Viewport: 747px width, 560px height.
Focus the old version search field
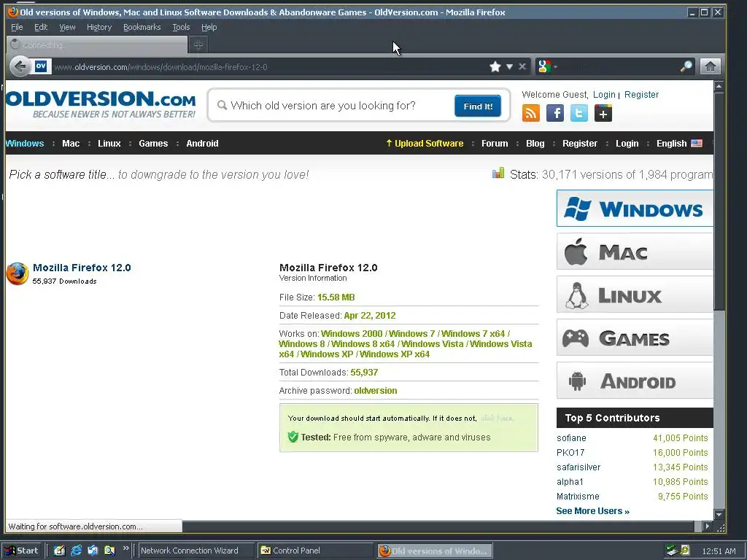[x=333, y=105]
